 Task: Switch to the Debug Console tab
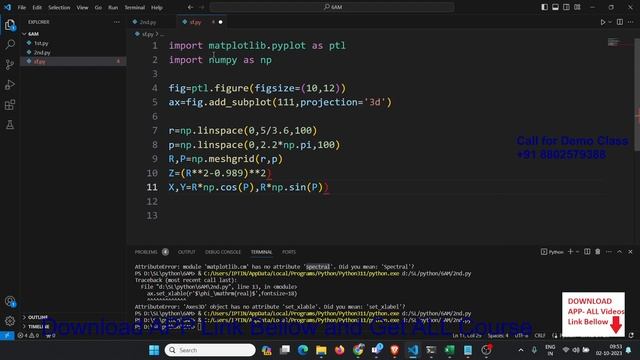click(x=223, y=252)
